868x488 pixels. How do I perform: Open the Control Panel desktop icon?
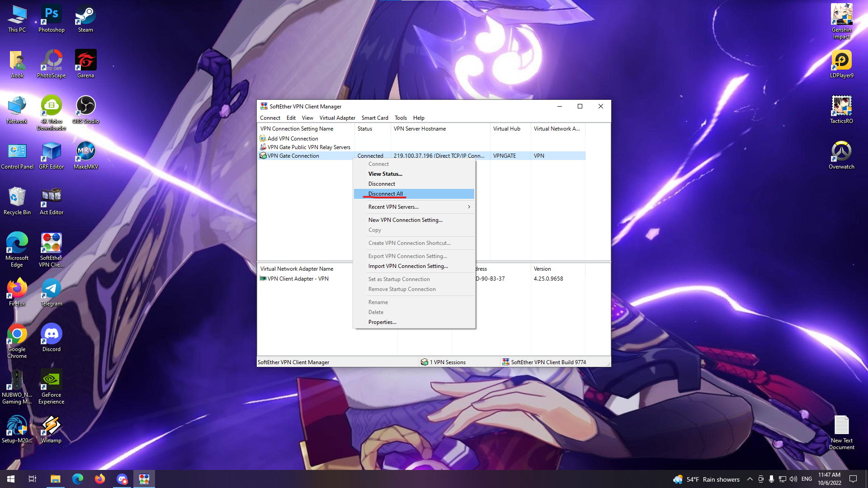point(17,155)
